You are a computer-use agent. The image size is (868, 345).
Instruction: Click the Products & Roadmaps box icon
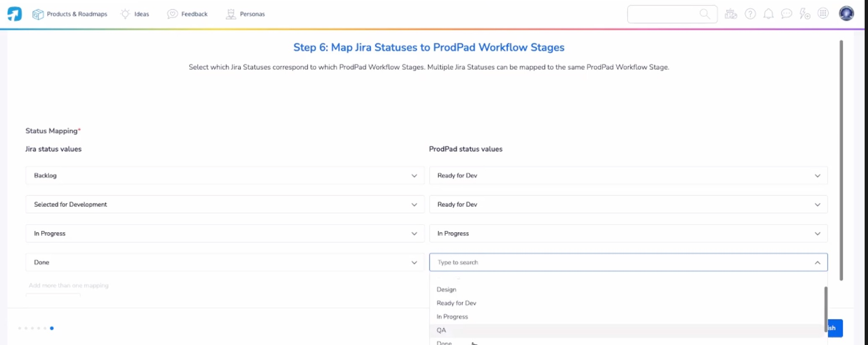point(38,13)
